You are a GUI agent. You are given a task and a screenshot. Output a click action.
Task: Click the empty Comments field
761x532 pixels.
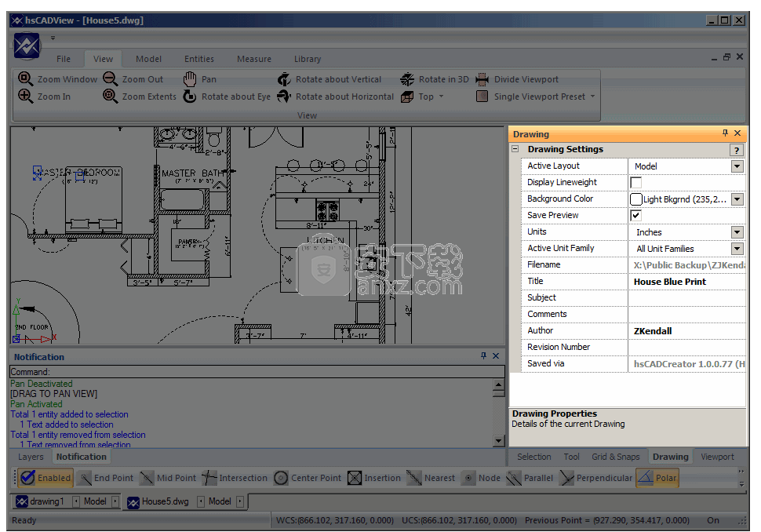[x=686, y=315]
